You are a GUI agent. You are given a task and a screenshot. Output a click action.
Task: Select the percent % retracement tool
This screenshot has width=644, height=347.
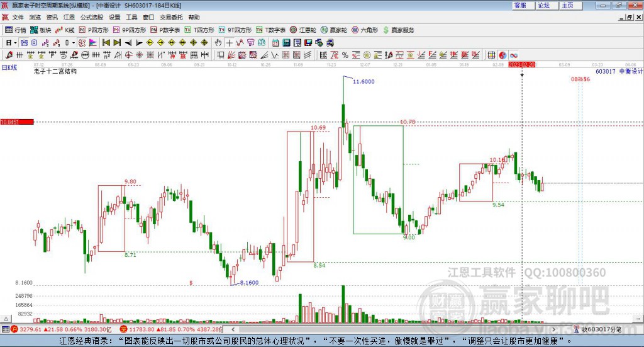[345, 55]
